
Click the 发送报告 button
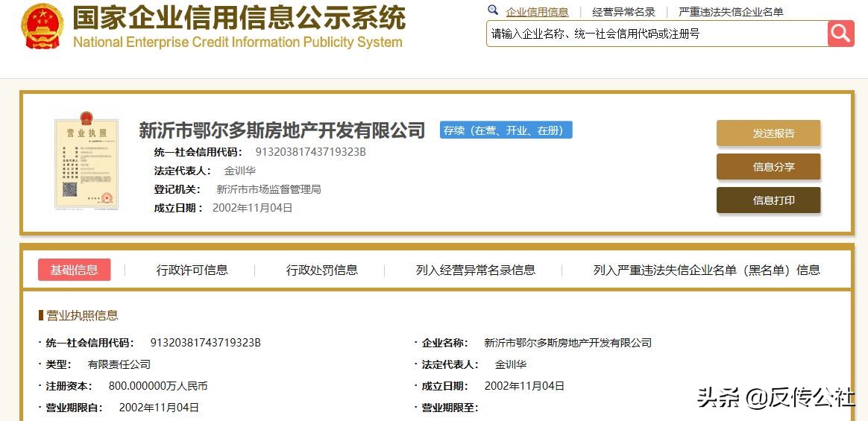[x=768, y=133]
